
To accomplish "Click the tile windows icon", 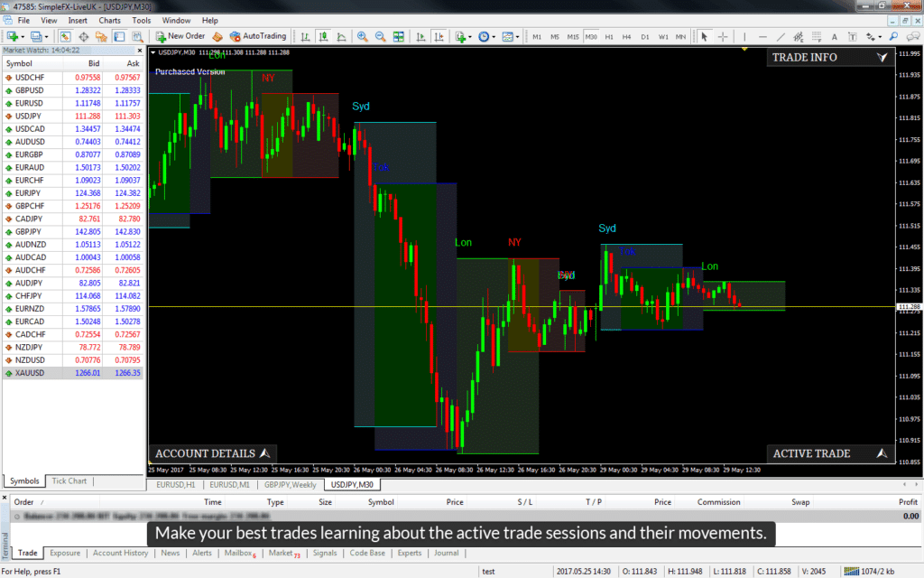I will click(398, 37).
